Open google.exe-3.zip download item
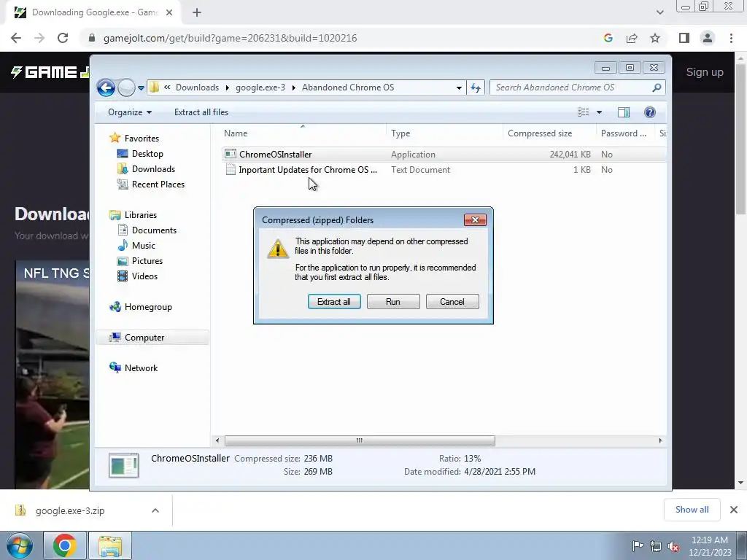The image size is (747, 560). pos(70,510)
